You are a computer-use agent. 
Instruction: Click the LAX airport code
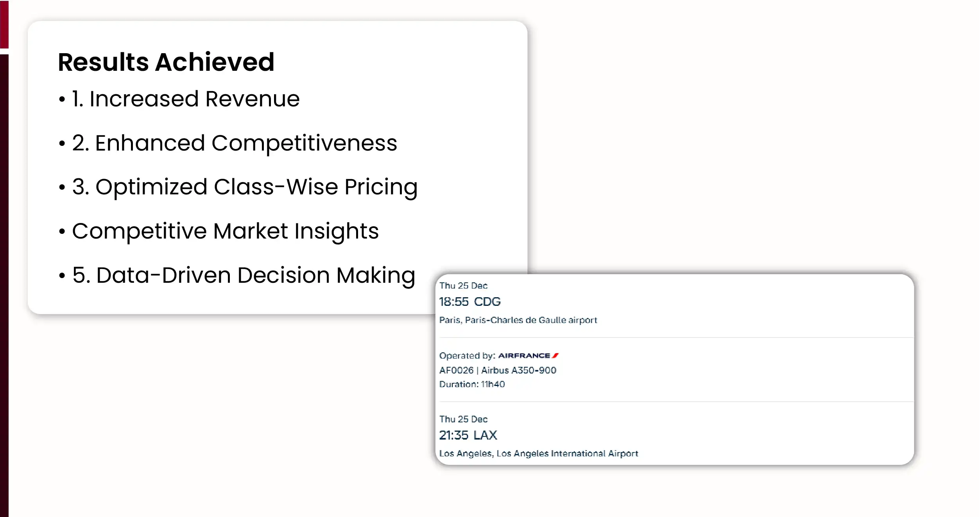(485, 435)
